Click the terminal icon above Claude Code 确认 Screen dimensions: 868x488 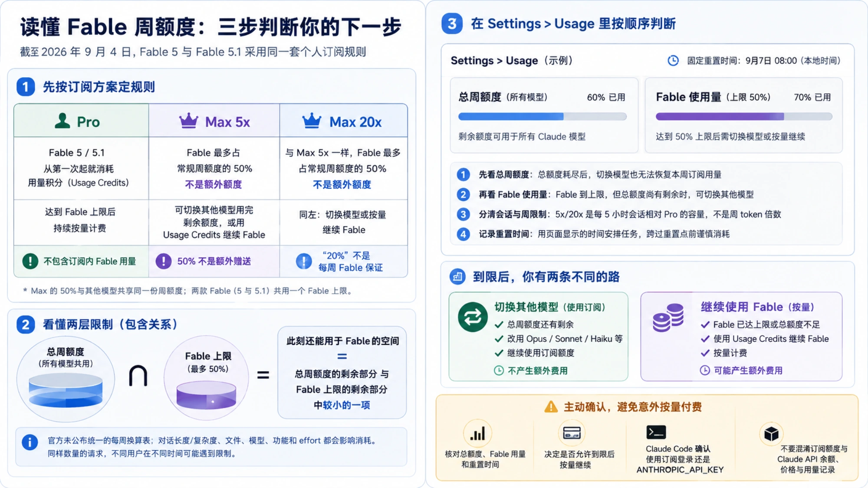point(656,432)
